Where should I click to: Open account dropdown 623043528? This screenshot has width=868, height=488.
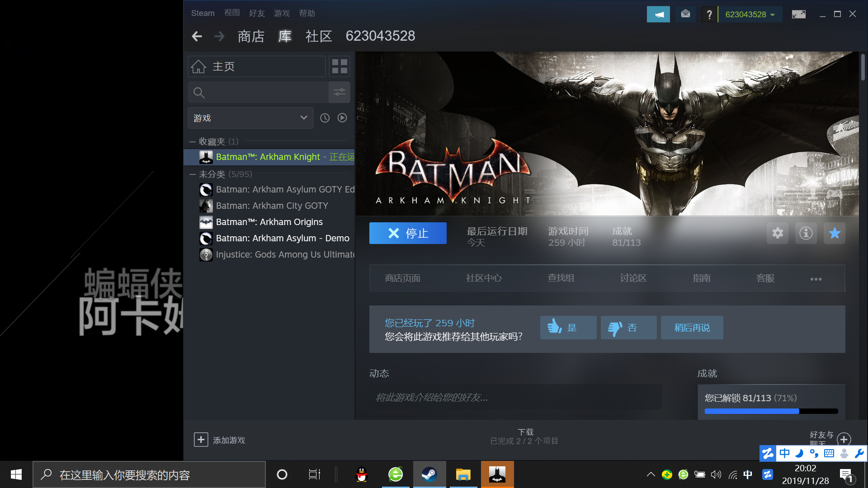pos(750,14)
